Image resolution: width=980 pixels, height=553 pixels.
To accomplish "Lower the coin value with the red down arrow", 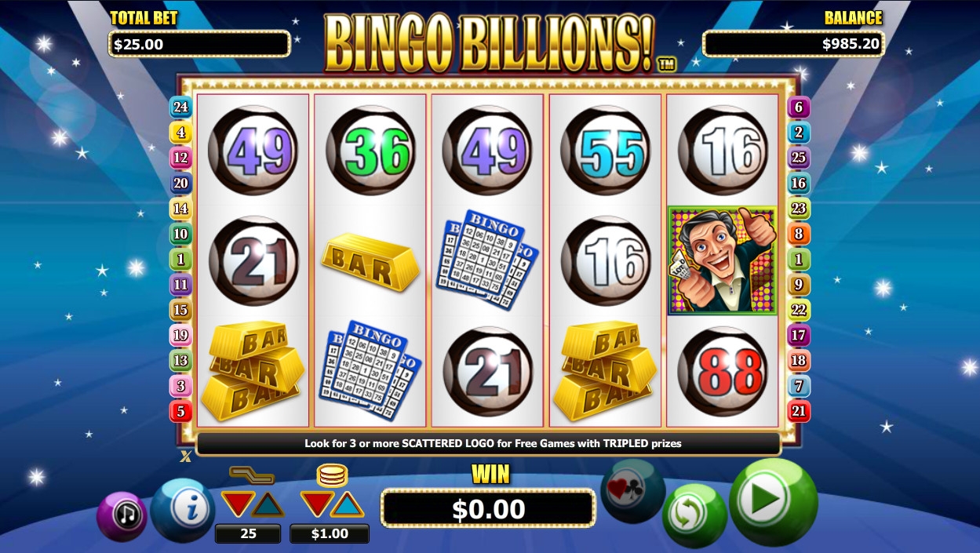I will click(317, 504).
